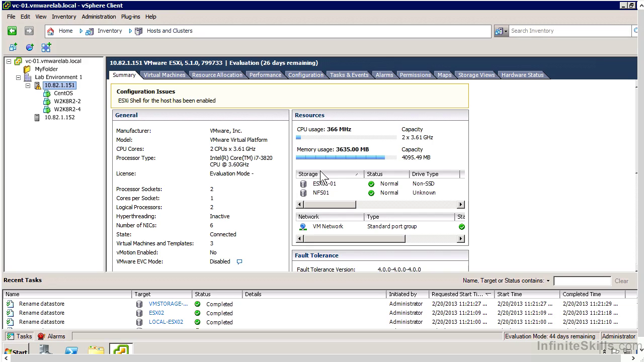Collapse the vc-01.vmwarelab.local tree node
The width and height of the screenshot is (644, 362).
pos(9,61)
